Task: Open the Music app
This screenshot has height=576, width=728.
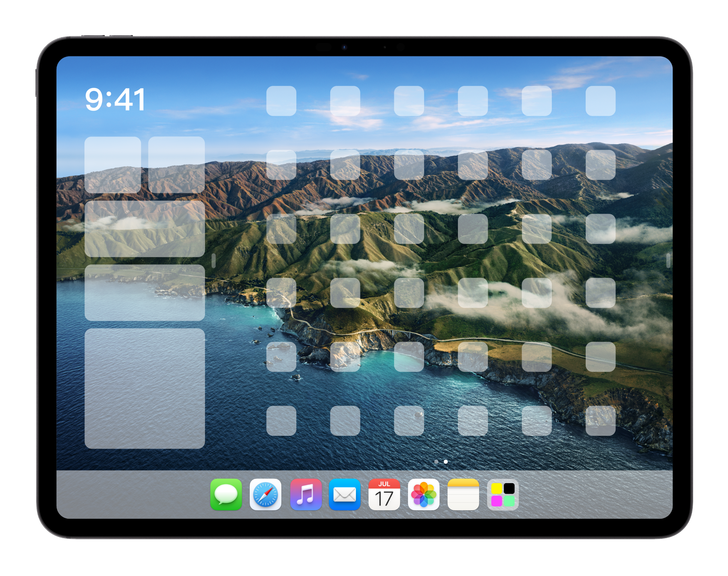Action: pos(305,494)
